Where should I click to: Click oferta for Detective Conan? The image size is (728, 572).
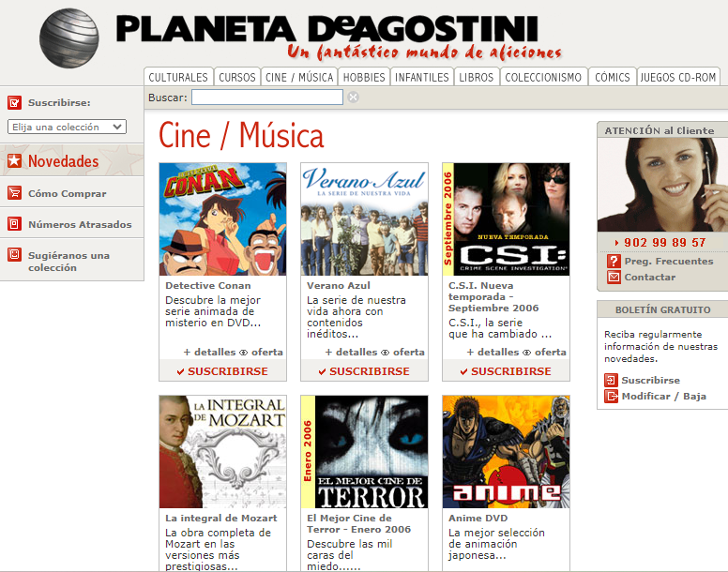pyautogui.click(x=267, y=352)
